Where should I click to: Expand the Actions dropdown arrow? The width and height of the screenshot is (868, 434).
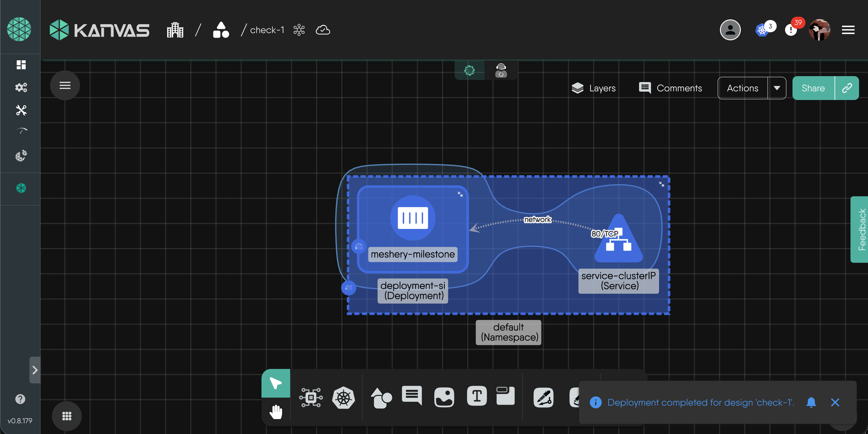(x=777, y=88)
